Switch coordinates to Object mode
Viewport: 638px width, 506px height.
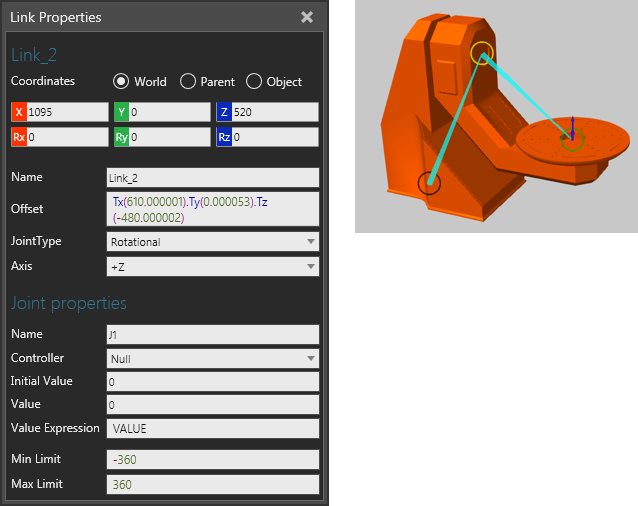[254, 81]
